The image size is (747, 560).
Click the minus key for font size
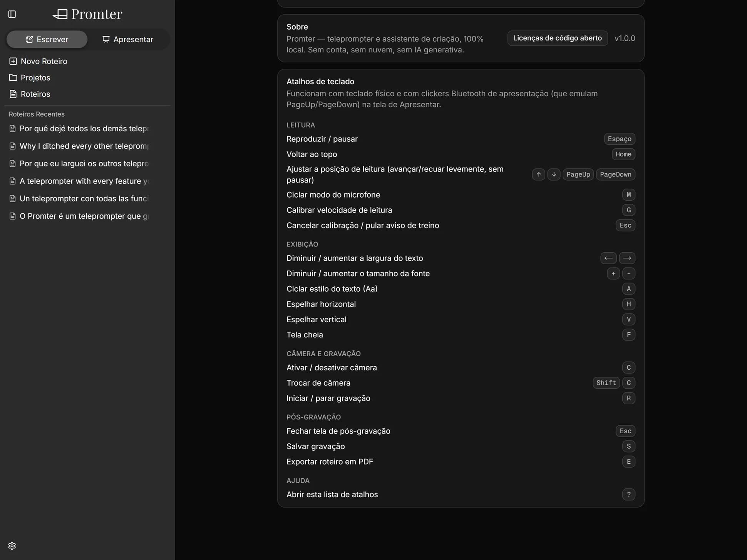[x=628, y=273]
